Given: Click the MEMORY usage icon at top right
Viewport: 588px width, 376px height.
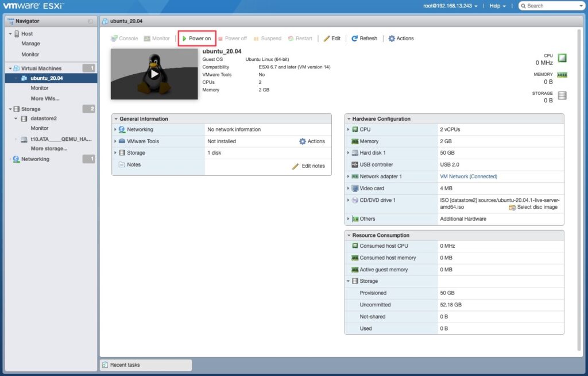Looking at the screenshot, I should [562, 75].
